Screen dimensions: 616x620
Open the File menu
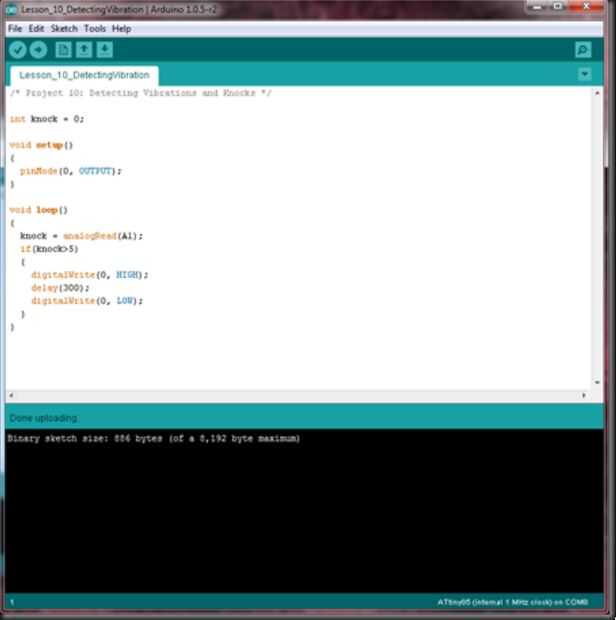pyautogui.click(x=15, y=28)
